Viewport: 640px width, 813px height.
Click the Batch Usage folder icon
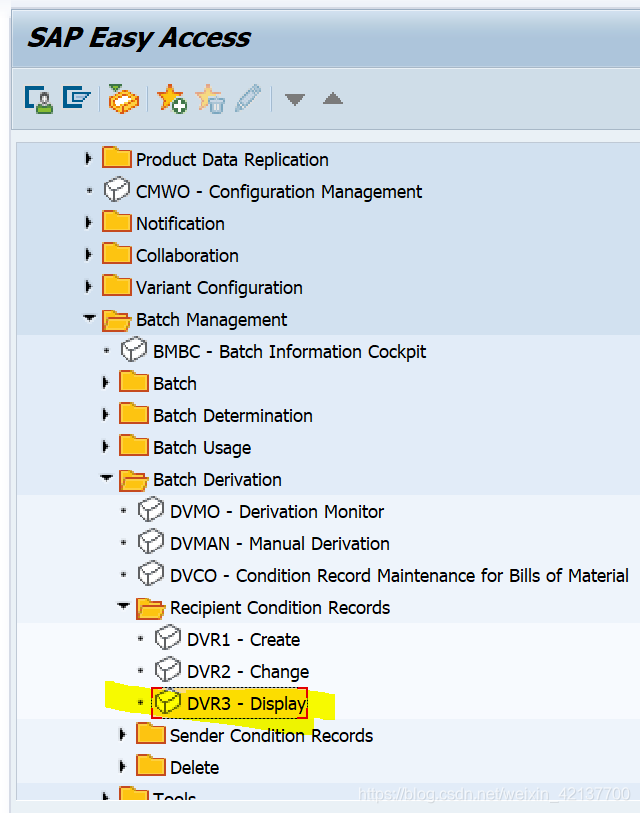(133, 445)
